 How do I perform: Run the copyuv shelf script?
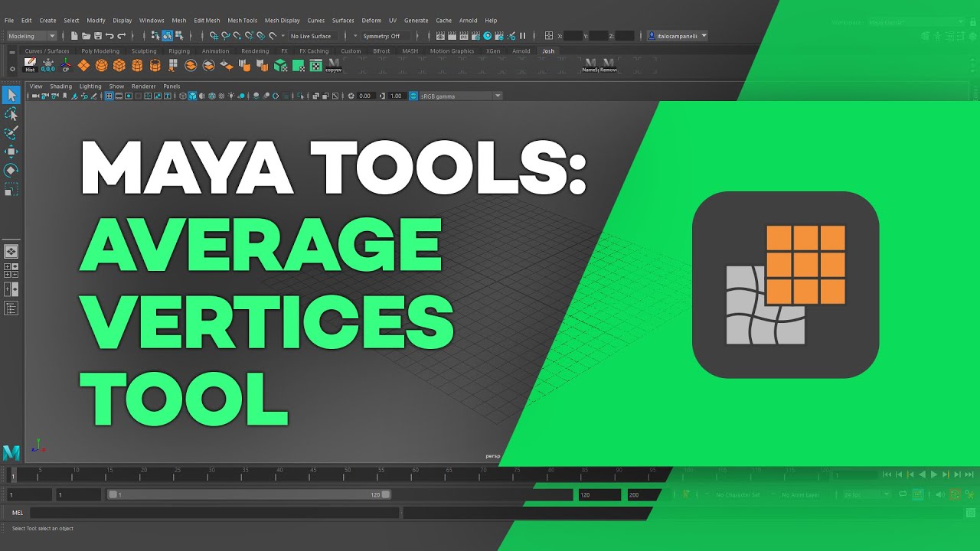[334, 65]
